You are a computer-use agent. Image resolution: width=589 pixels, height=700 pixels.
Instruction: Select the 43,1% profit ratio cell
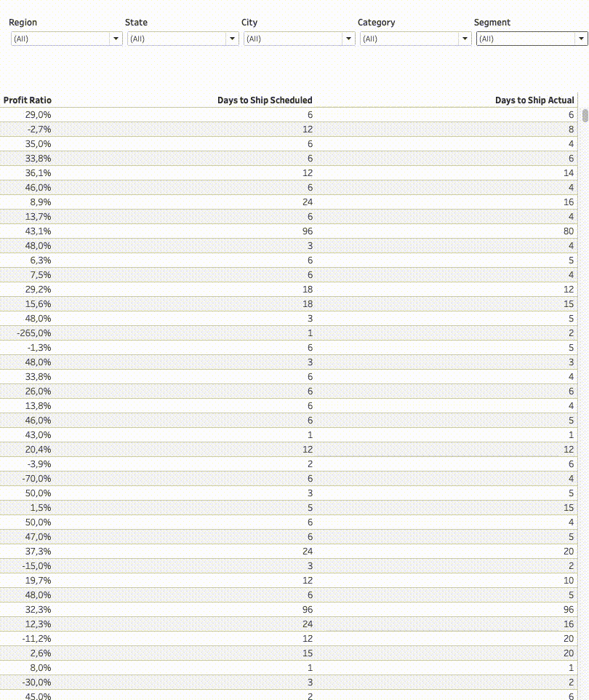38,231
